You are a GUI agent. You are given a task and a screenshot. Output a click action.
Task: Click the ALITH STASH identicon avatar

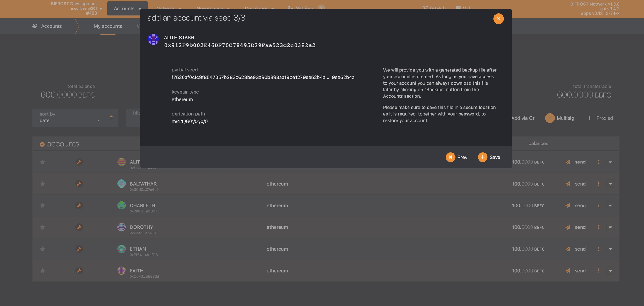[153, 39]
